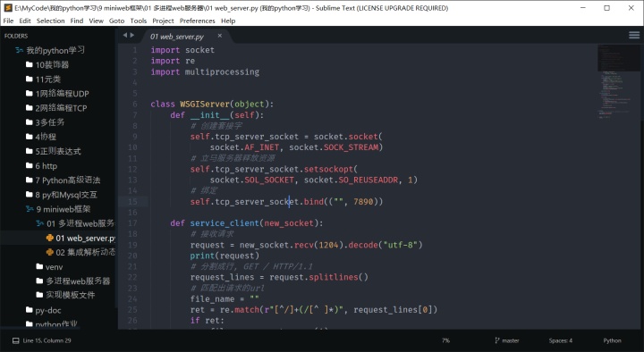Change syntax via Python status item
The image size is (644, 352).
[x=612, y=340]
